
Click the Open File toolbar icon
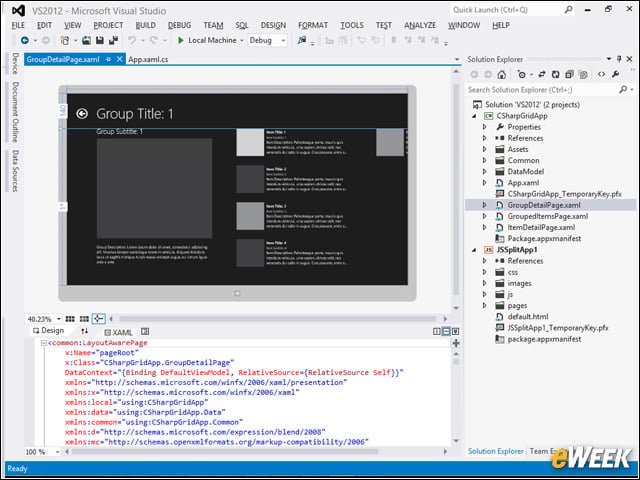point(86,40)
